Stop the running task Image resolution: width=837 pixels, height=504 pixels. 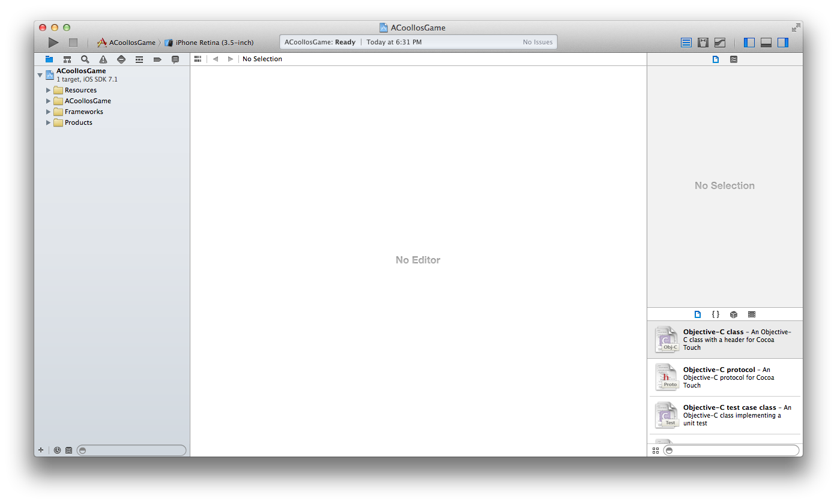coord(73,43)
